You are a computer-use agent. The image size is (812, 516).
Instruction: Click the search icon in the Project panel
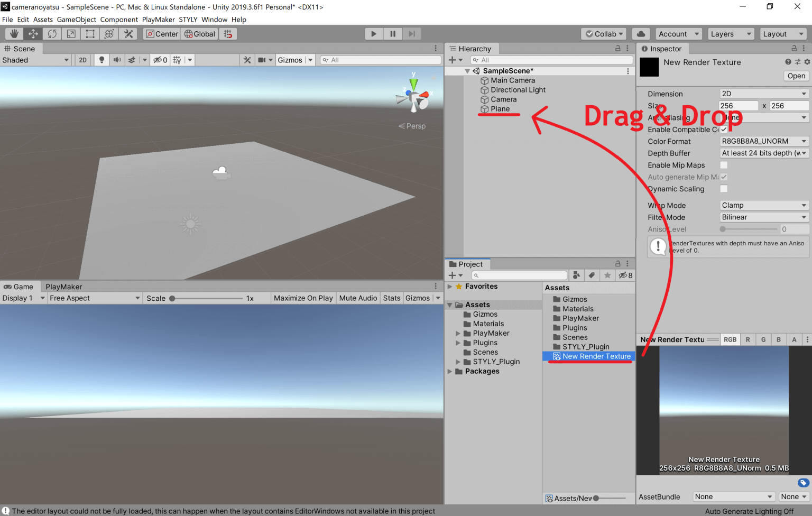(x=476, y=275)
